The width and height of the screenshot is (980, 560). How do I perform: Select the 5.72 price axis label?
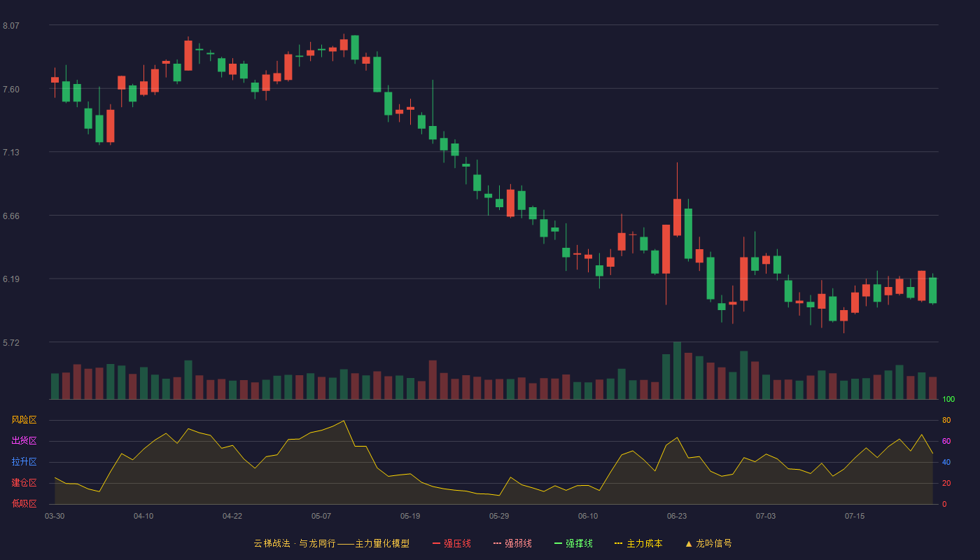point(11,343)
